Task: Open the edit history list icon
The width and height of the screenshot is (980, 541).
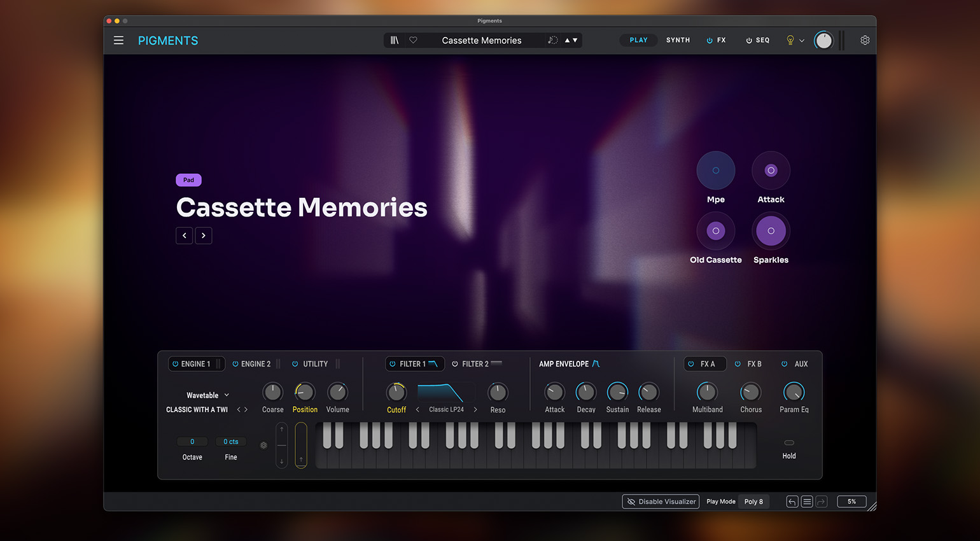Action: 807,502
